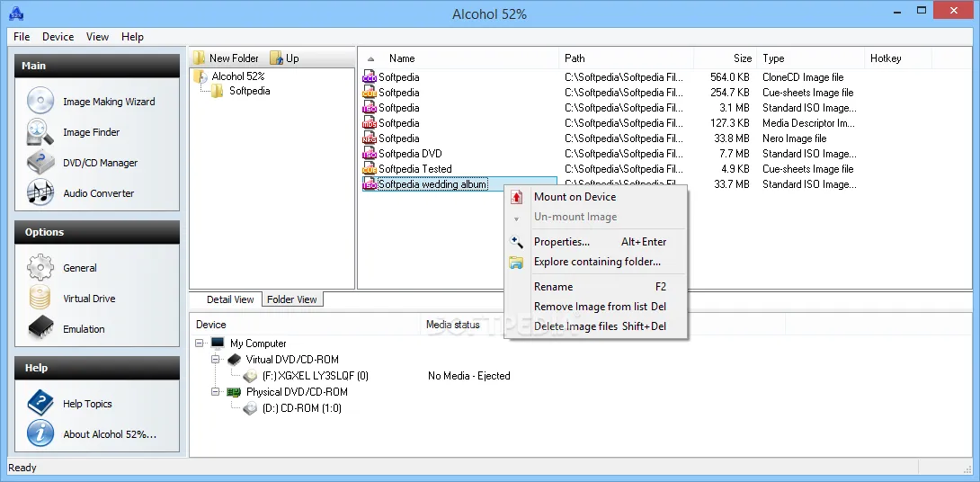Click the CCD file icon for CloneCD image
The height and width of the screenshot is (482, 980).
(370, 77)
